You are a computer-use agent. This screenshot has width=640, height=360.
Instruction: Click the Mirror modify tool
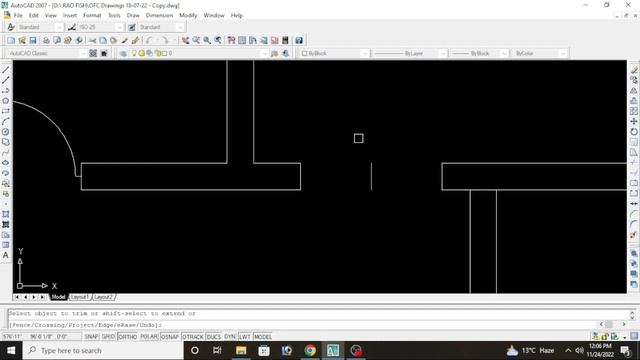point(634,90)
